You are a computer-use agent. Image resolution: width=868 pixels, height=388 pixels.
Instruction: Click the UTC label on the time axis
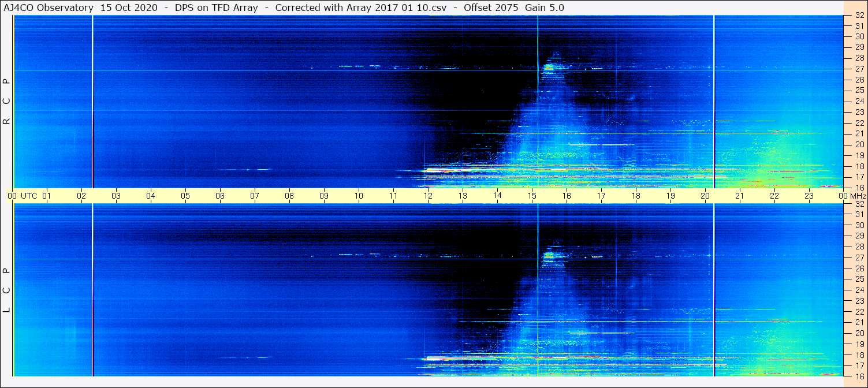[29, 196]
